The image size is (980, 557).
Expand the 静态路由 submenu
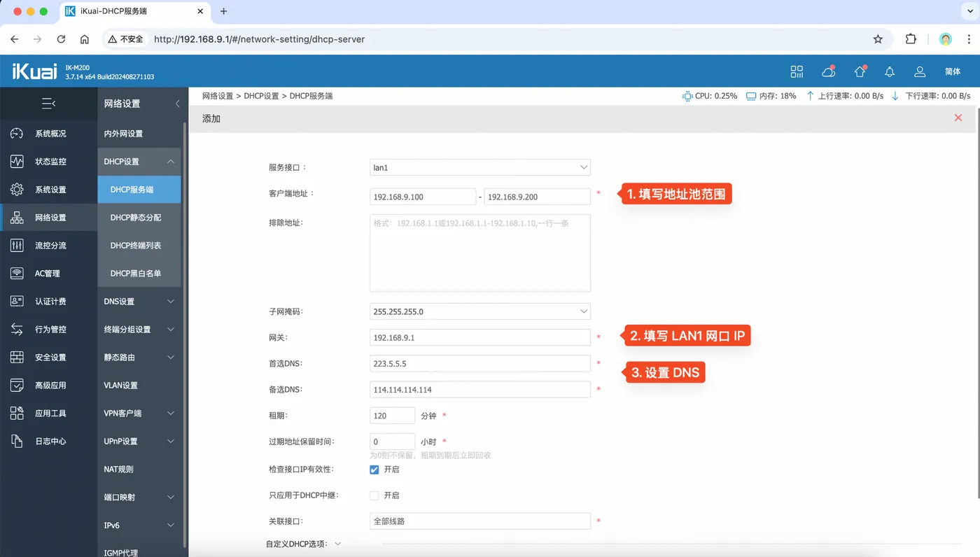point(170,358)
